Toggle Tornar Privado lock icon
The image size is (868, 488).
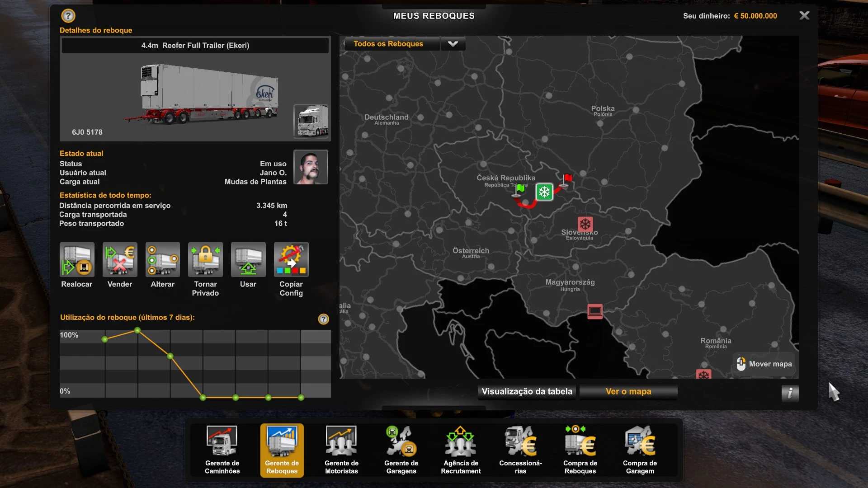tap(205, 260)
